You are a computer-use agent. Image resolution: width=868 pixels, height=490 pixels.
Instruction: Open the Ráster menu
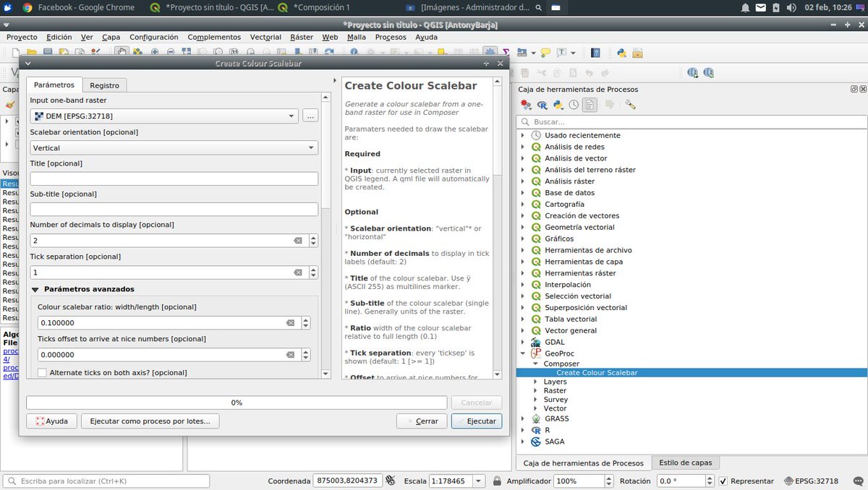[x=302, y=37]
